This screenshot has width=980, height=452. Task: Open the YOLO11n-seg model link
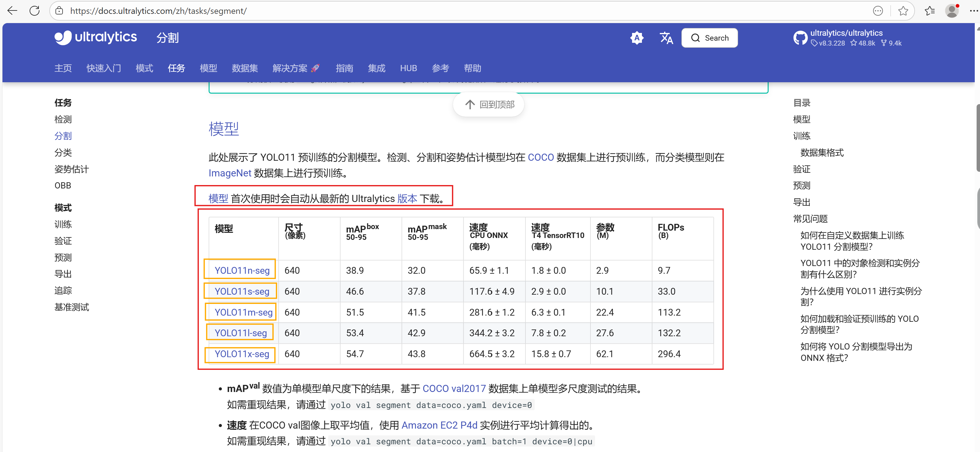242,270
